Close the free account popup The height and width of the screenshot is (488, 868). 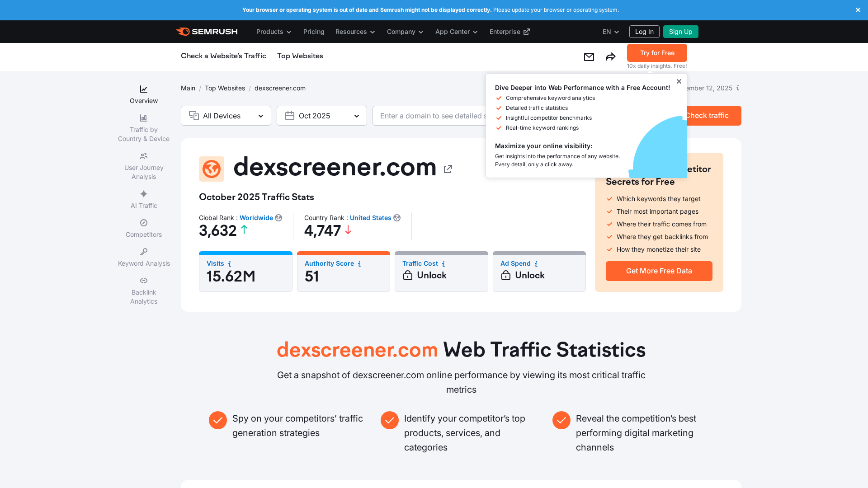click(679, 81)
